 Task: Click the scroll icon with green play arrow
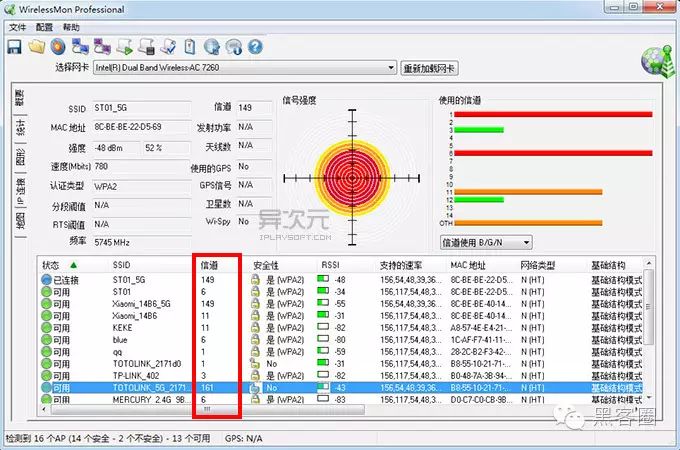click(x=124, y=47)
